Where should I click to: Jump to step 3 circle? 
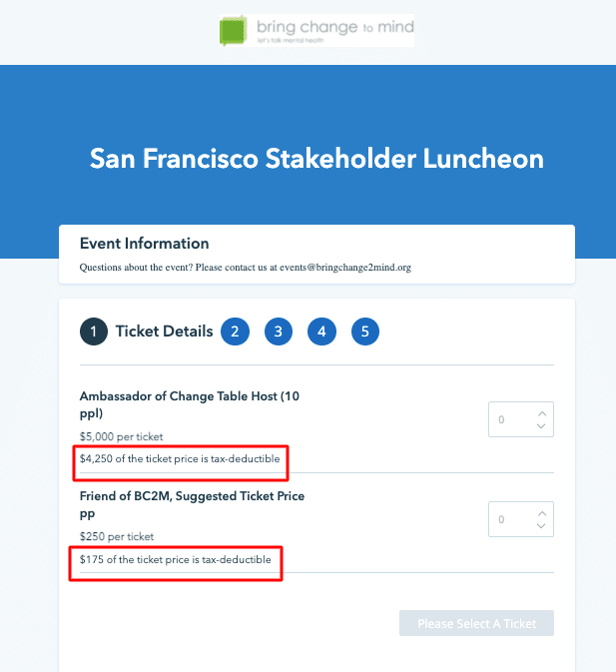click(x=279, y=332)
